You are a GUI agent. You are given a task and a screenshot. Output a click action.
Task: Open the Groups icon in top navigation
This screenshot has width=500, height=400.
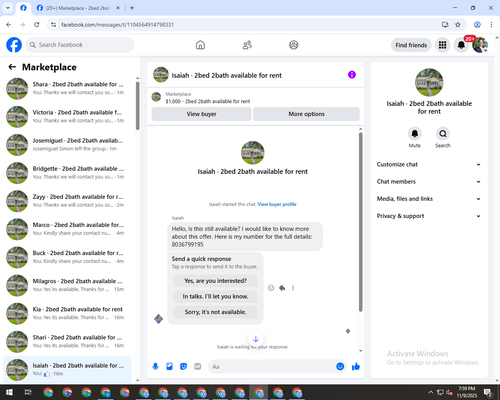click(294, 45)
